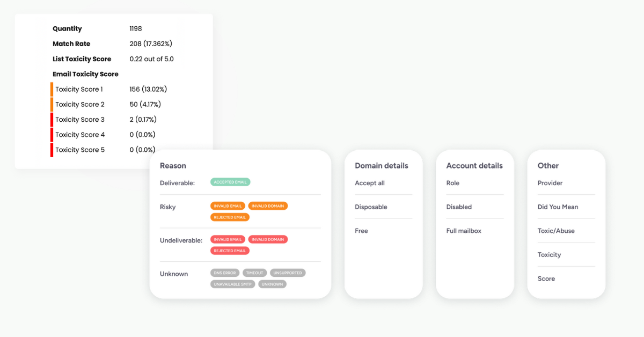Click the DNS Error tag

pos(225,273)
